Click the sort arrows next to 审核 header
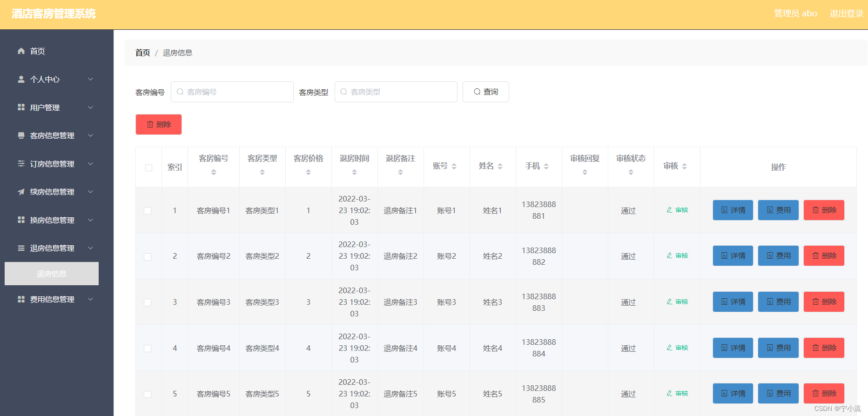The image size is (868, 416). coord(684,166)
